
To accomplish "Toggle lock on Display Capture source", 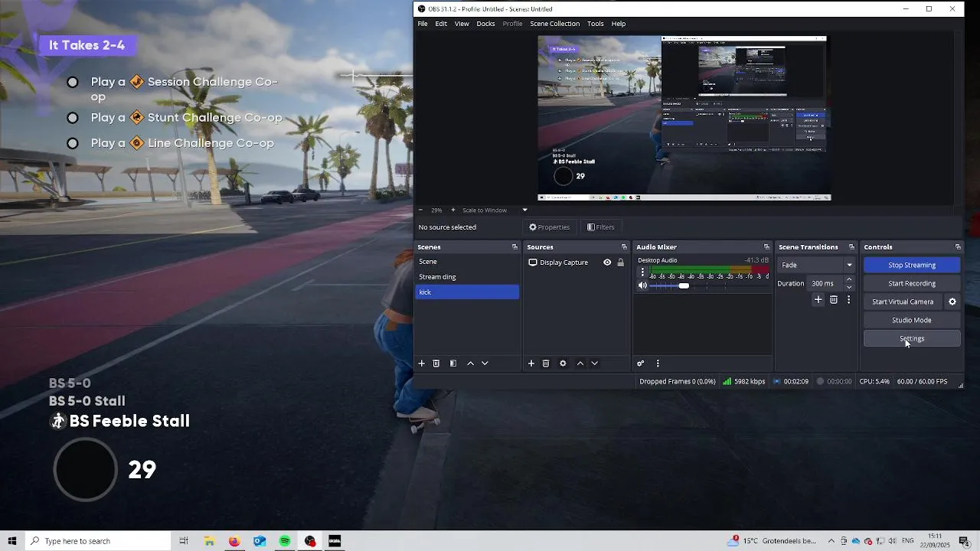I will click(x=620, y=262).
